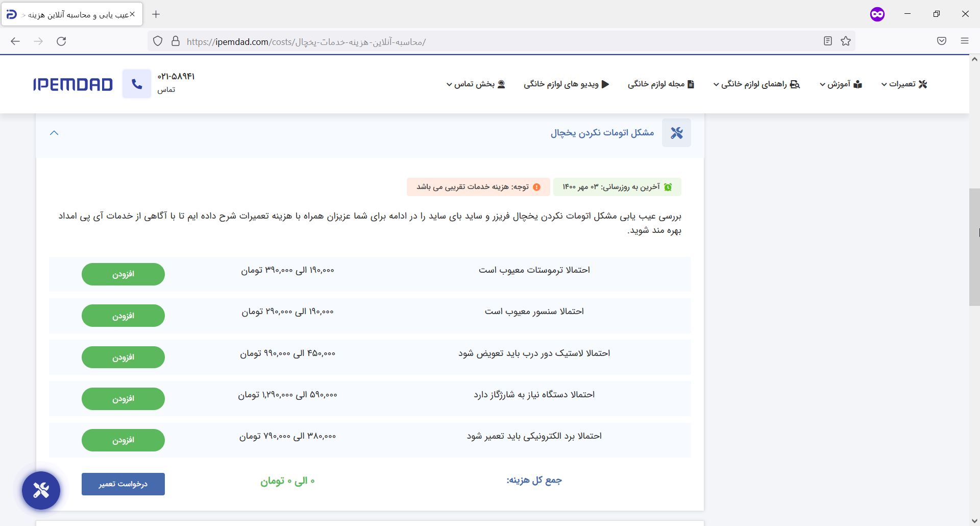Add برد الکترونیکی item with افزودن
This screenshot has width=980, height=526.
click(123, 440)
